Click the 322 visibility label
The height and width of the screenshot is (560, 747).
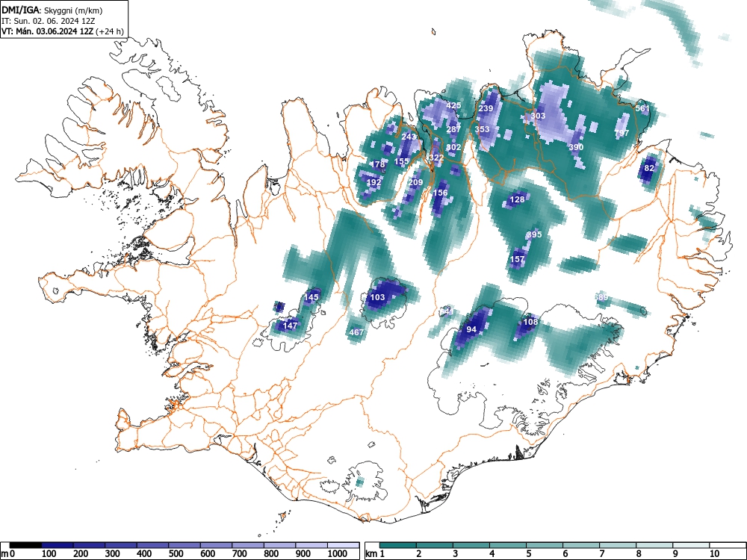(436, 158)
